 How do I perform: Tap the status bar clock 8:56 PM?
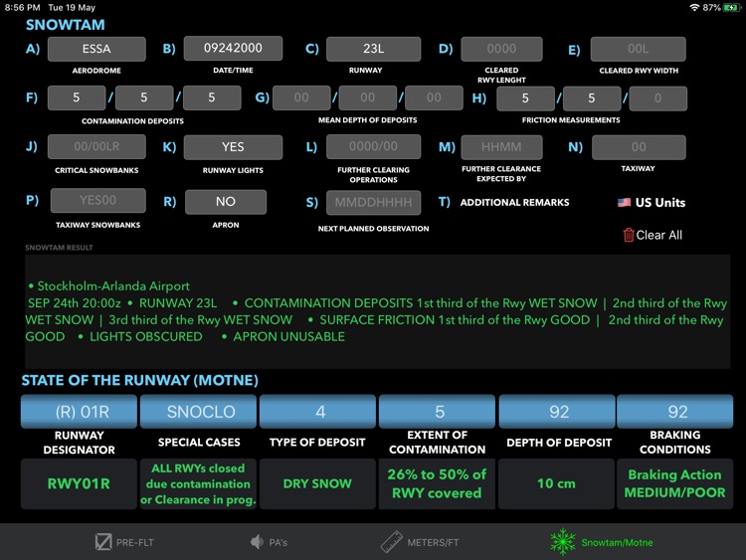[x=22, y=8]
